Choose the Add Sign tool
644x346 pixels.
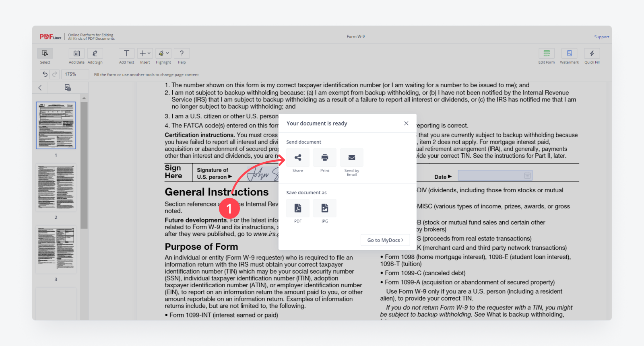95,54
